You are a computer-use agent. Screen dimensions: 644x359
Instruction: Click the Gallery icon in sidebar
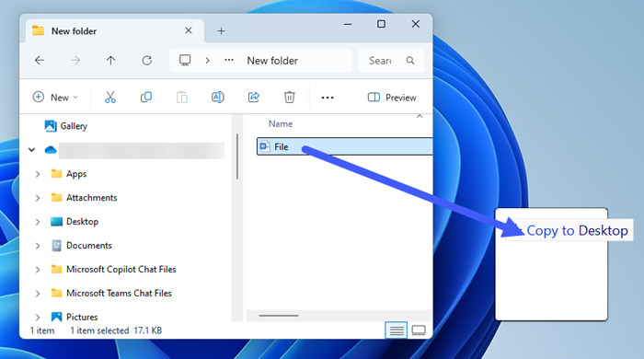point(51,126)
